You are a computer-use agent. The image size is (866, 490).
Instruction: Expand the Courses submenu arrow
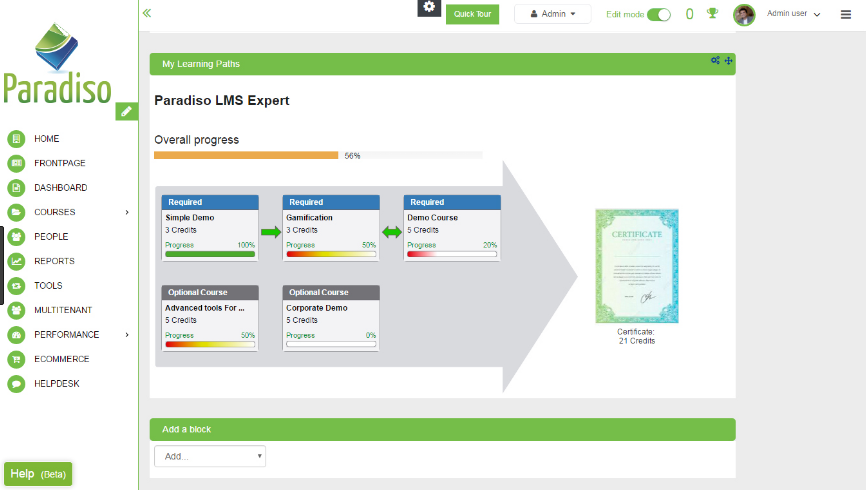point(127,212)
